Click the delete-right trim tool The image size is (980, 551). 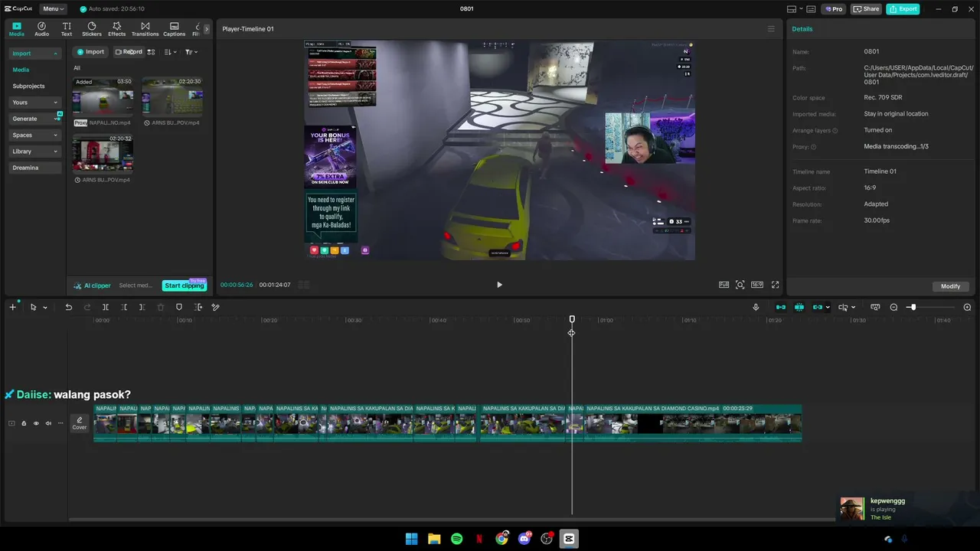tap(142, 307)
